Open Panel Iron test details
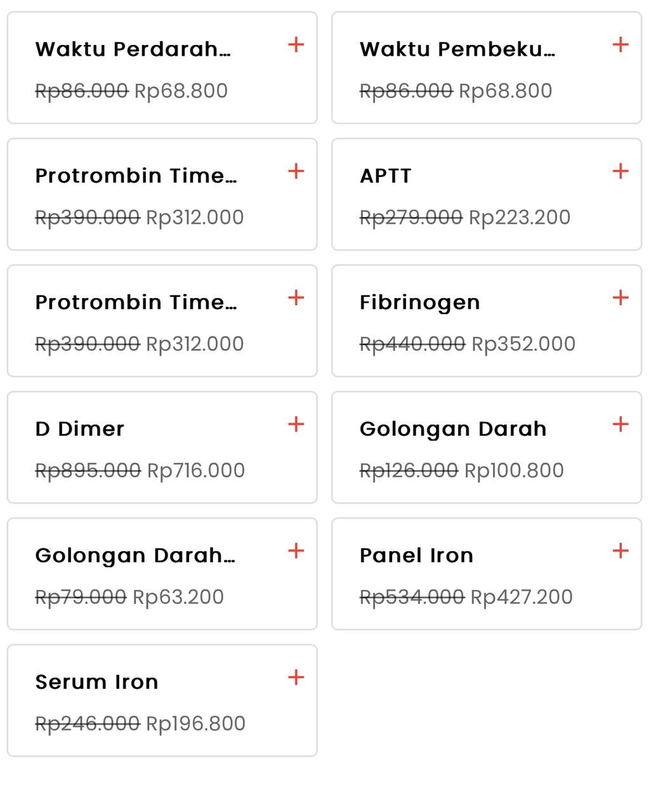Screen dimensions: 649x812 417,556
